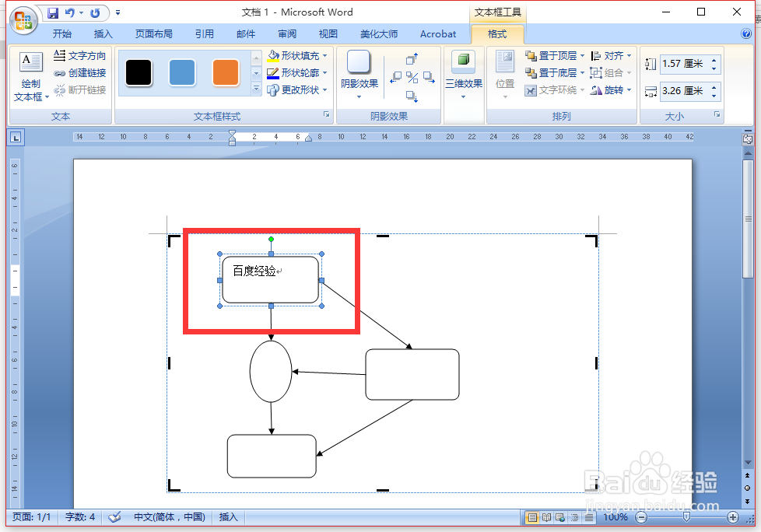The height and width of the screenshot is (532, 761).
Task: Select the black text box style swatch
Action: [139, 72]
